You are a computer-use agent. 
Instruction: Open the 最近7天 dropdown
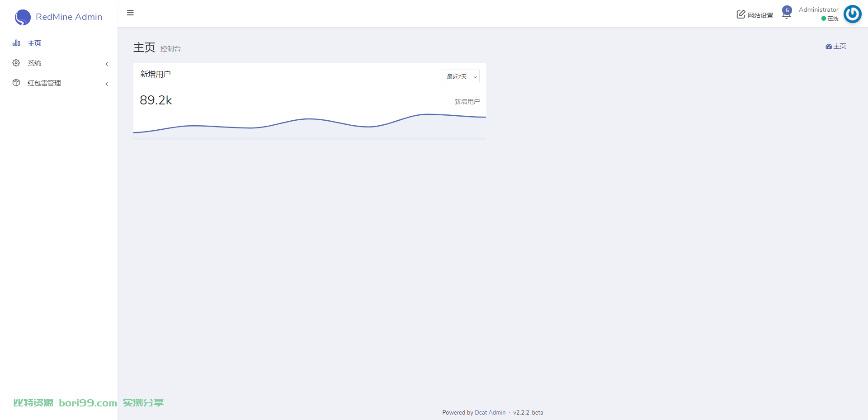point(460,76)
